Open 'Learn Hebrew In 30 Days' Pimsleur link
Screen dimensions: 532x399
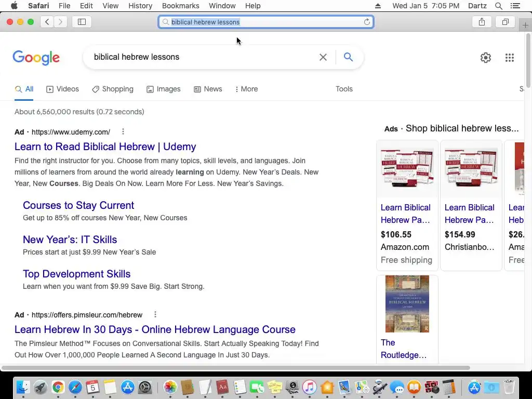click(155, 329)
